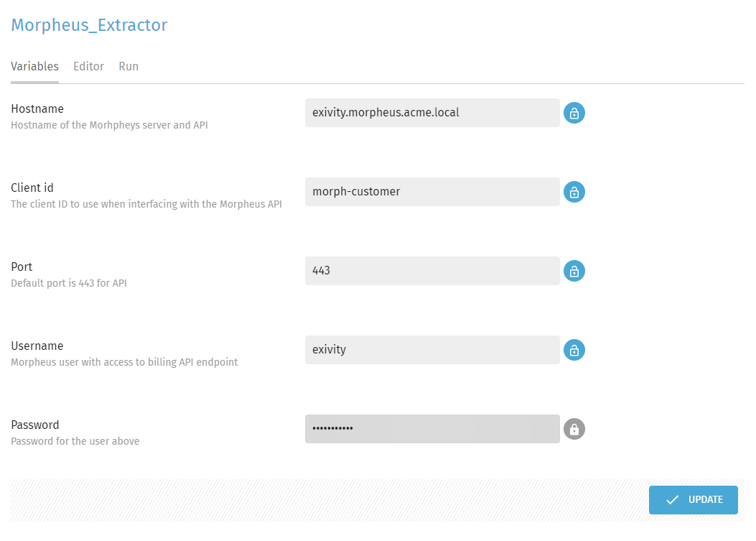Toggle the lock icon beside the Client id field
Image resolution: width=756 pixels, height=541 pixels.
[574, 192]
